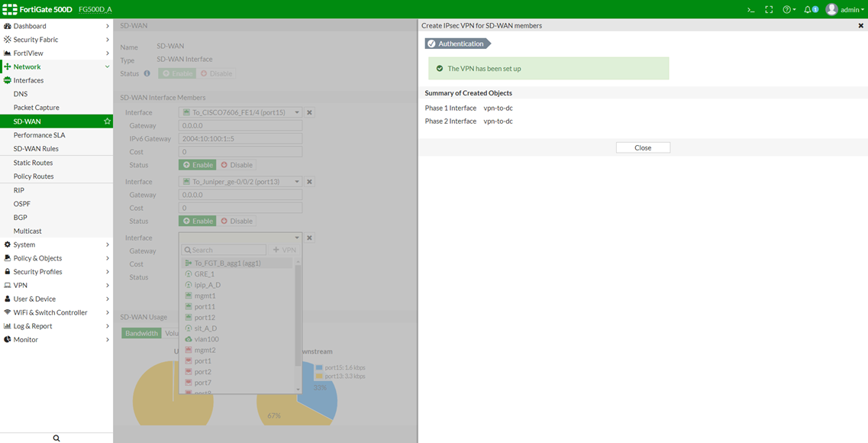The width and height of the screenshot is (868, 443).
Task: Expand Log & Report menu
Action: tap(56, 326)
